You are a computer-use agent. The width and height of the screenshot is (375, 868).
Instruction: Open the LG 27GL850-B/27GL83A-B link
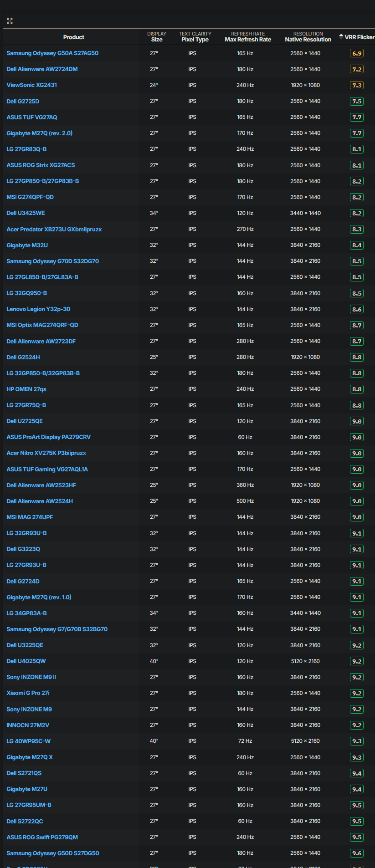click(x=42, y=277)
